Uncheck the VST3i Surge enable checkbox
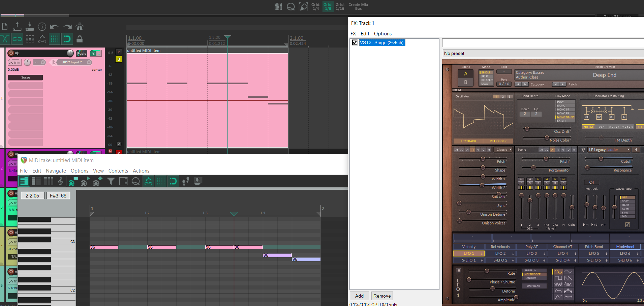The height and width of the screenshot is (306, 644). [355, 42]
